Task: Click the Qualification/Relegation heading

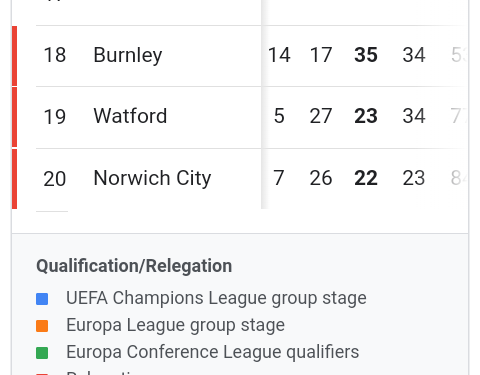Action: [x=134, y=266]
